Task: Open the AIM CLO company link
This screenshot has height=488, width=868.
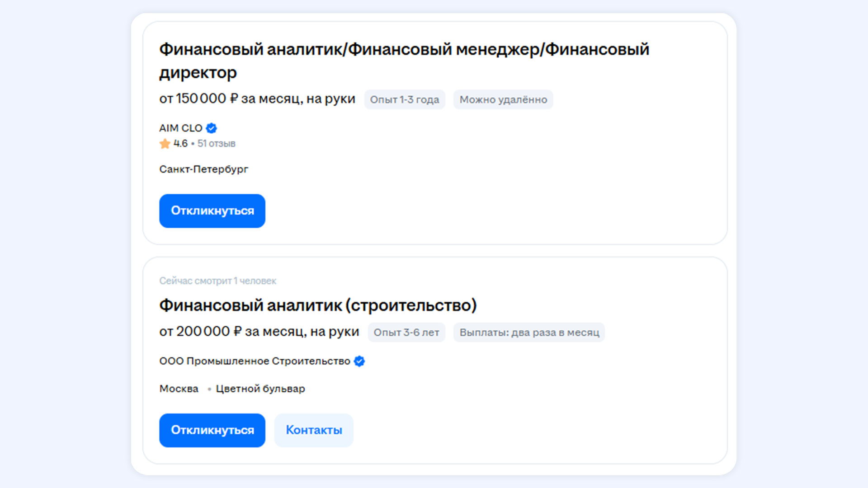Action: [x=180, y=128]
